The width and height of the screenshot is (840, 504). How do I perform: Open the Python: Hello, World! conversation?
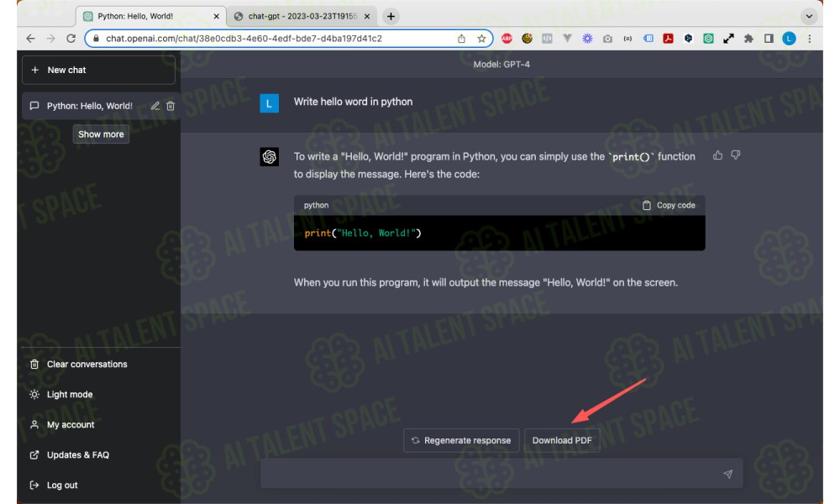point(90,106)
